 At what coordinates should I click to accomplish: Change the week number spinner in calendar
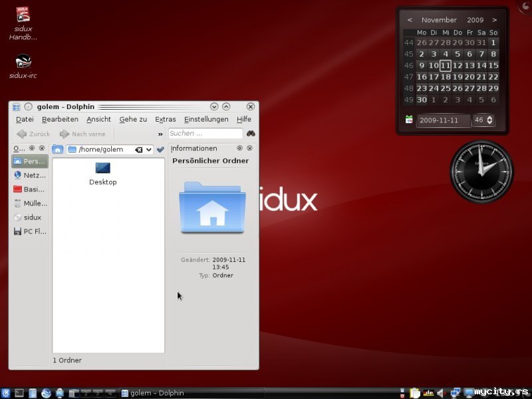pyautogui.click(x=490, y=120)
